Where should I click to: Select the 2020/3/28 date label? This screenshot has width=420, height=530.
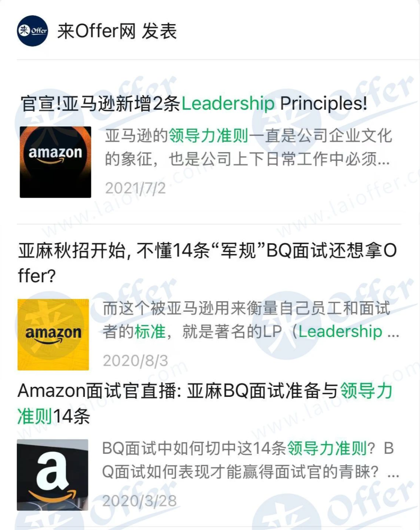point(139,501)
